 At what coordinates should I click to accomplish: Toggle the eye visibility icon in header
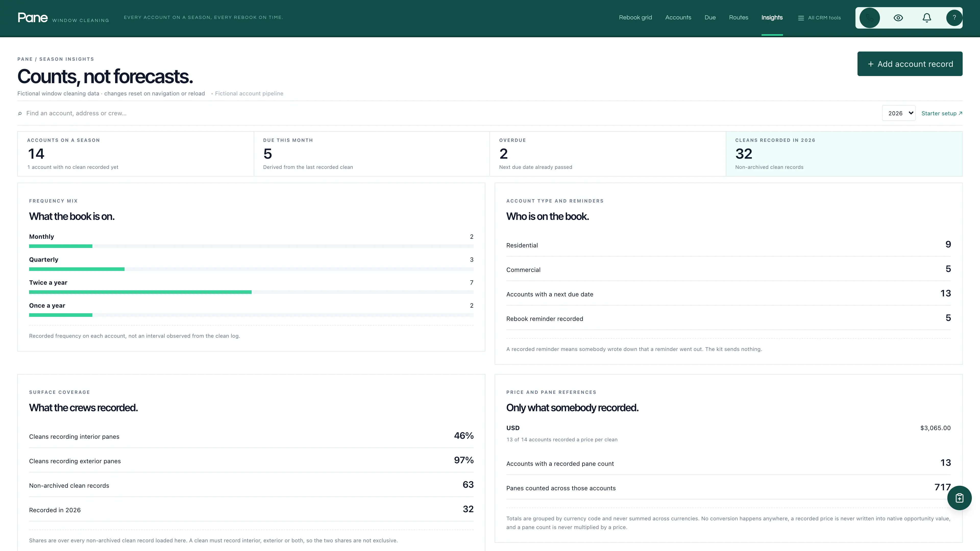898,18
